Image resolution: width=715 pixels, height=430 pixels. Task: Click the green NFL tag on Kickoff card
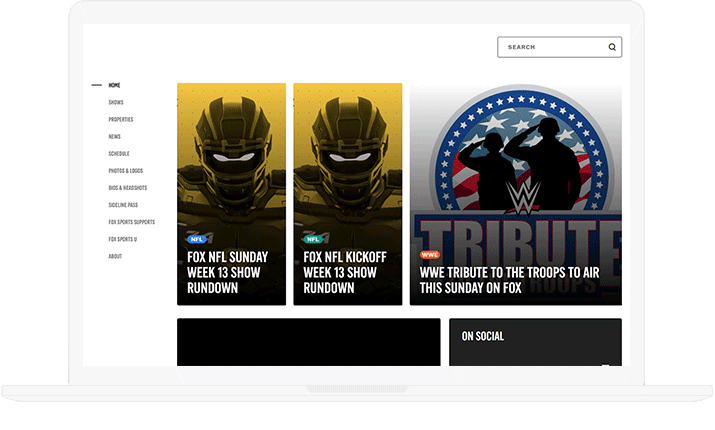point(313,239)
